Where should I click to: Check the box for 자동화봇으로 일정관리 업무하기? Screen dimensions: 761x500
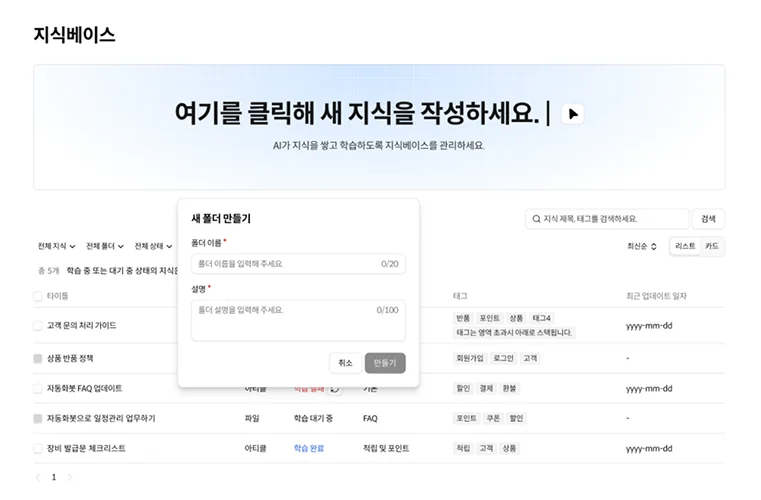37,418
